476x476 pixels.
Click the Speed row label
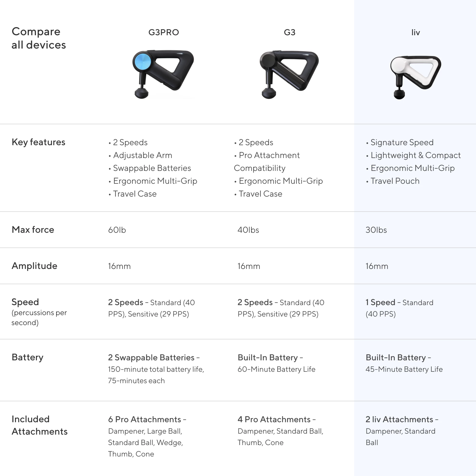pyautogui.click(x=25, y=302)
